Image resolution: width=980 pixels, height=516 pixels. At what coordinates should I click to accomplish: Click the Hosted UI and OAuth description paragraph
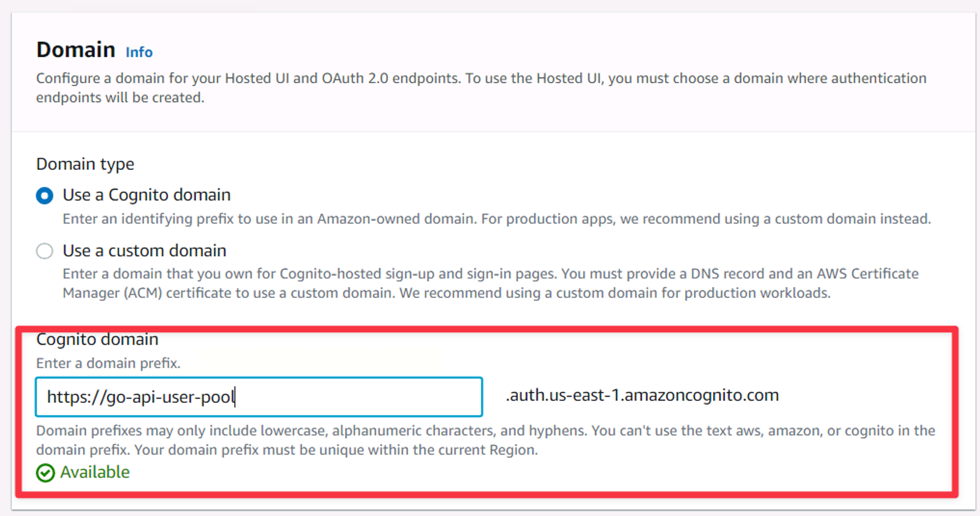(481, 88)
